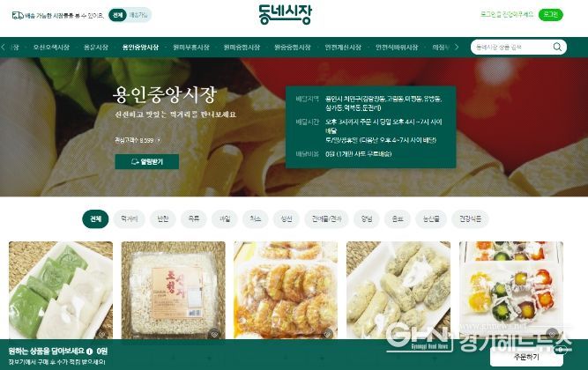The height and width of the screenshot is (370, 588).
Task: Click the search magnifier icon
Action: coord(557,47)
